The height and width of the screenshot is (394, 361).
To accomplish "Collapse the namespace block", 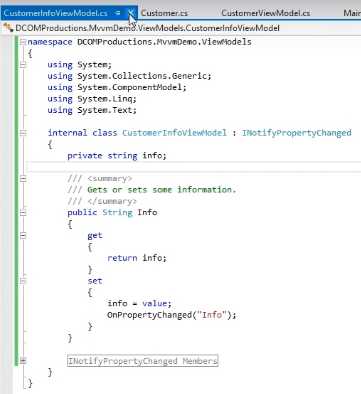I will (x=23, y=42).
